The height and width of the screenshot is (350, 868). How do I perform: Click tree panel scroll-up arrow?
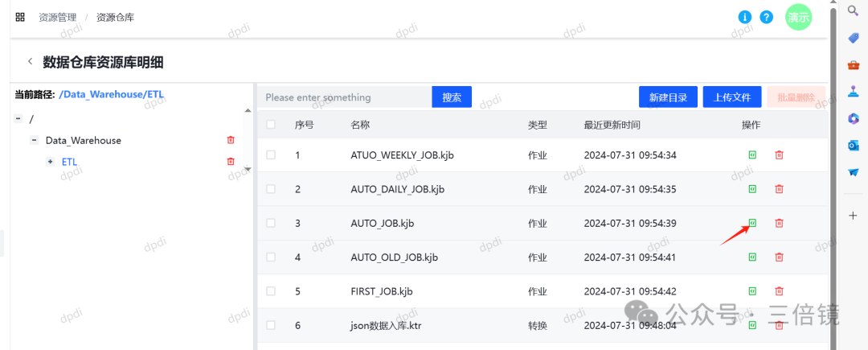pos(248,110)
